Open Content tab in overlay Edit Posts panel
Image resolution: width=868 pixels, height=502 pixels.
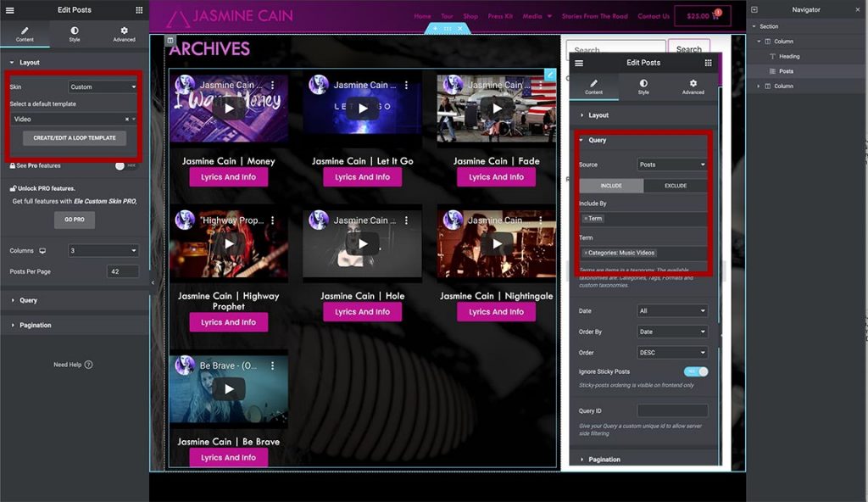[x=594, y=87]
